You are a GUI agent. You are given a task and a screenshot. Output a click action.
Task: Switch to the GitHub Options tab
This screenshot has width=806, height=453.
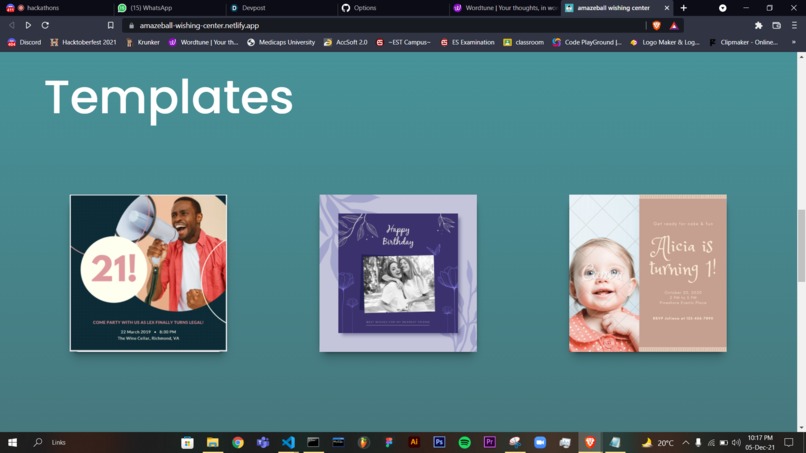tap(393, 8)
